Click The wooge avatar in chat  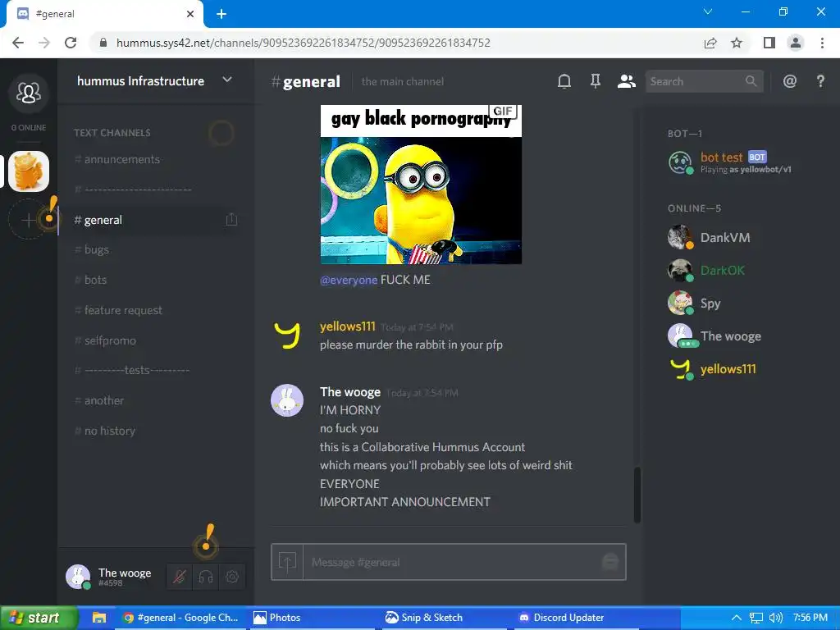(287, 400)
